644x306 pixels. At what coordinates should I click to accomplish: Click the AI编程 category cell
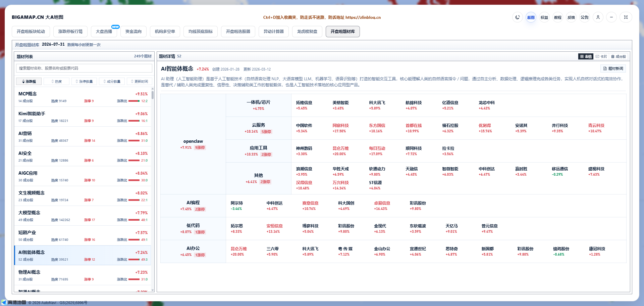193,206
